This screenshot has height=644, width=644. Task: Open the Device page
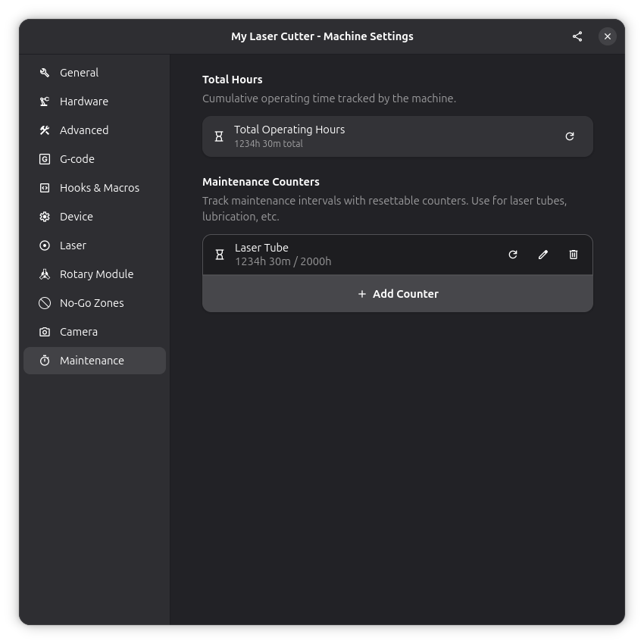point(95,217)
